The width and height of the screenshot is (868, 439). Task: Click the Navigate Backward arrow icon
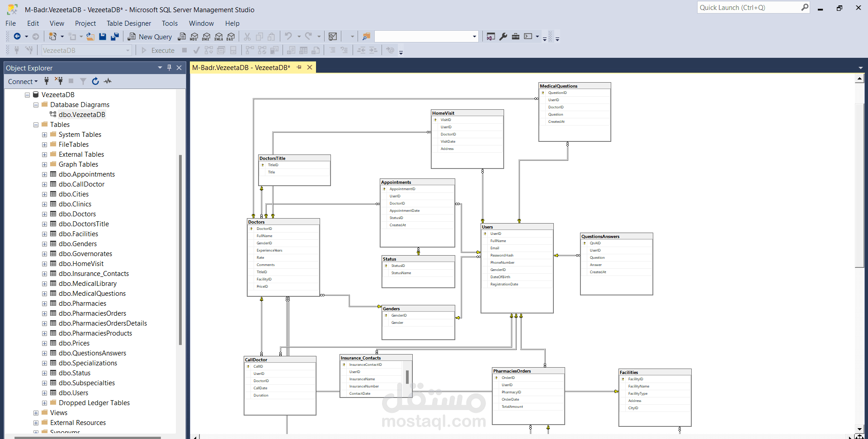pos(17,37)
